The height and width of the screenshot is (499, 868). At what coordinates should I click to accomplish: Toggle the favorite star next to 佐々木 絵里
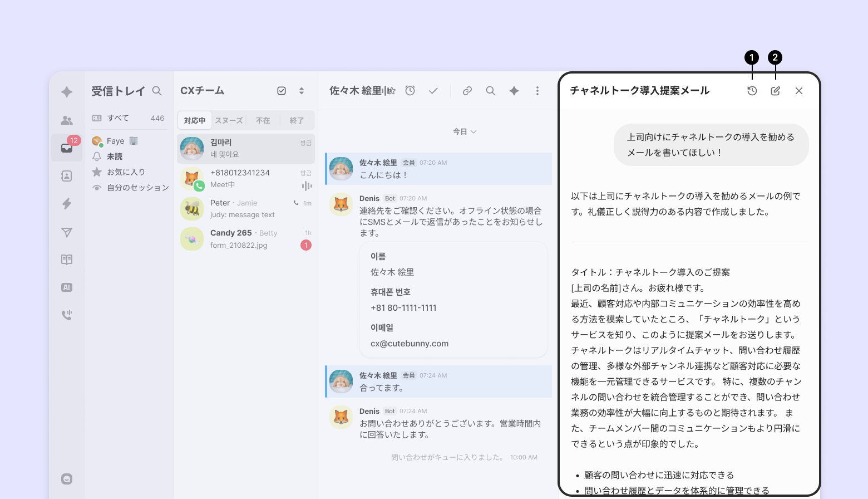pyautogui.click(x=391, y=91)
